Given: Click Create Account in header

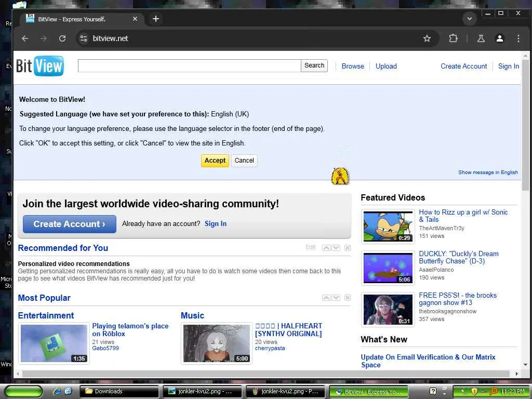Looking at the screenshot, I should pyautogui.click(x=463, y=66).
